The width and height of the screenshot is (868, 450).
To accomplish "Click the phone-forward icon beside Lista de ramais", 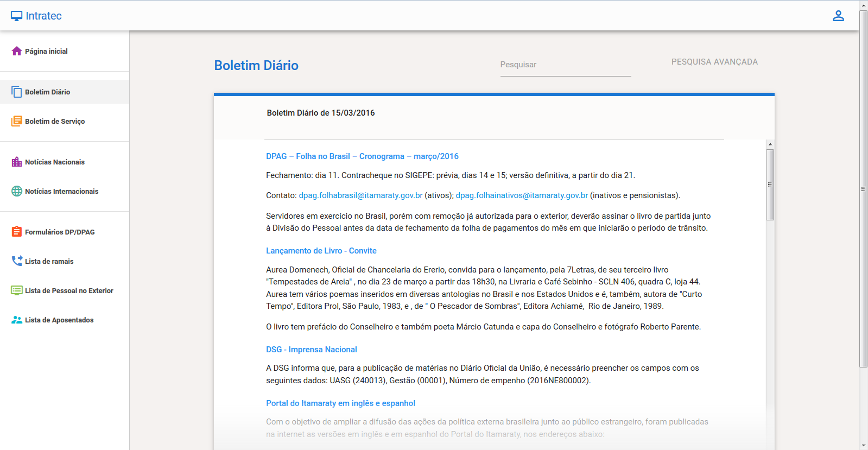I will click(17, 261).
